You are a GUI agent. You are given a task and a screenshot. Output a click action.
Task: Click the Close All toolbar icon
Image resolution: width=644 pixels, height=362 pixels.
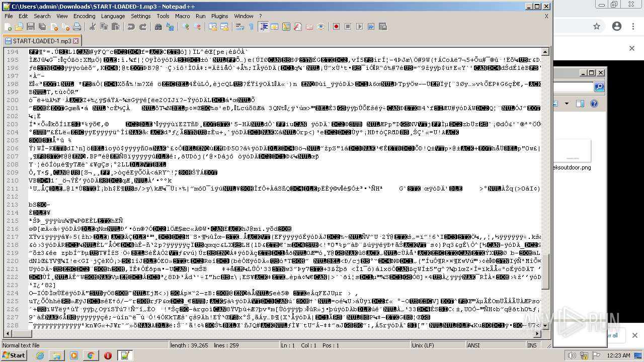pos(64,27)
